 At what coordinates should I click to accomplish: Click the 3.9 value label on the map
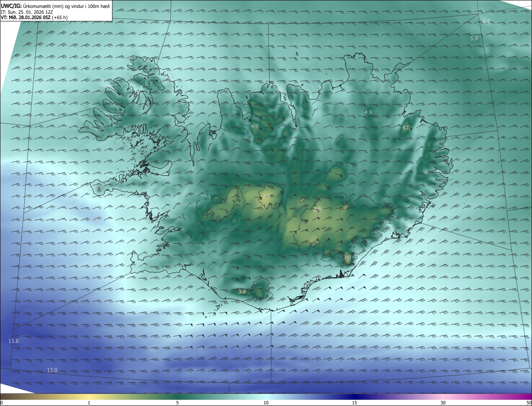pyautogui.click(x=242, y=292)
